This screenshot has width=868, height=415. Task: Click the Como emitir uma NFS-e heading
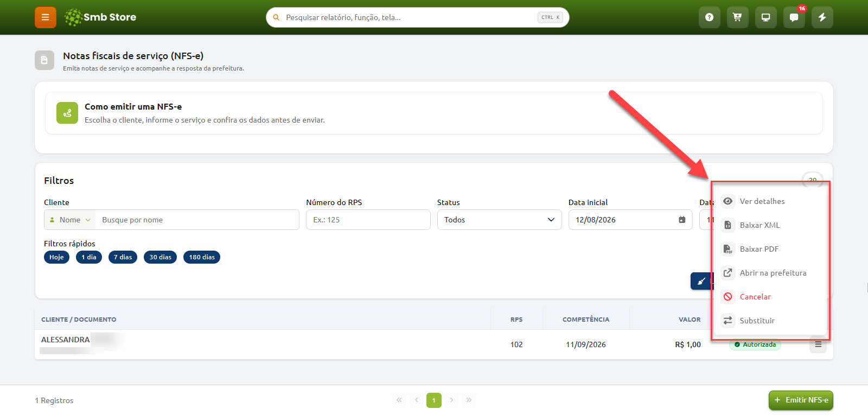133,107
